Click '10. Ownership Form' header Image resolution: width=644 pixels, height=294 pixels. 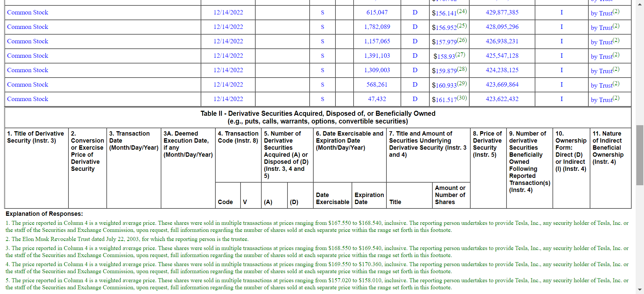coord(571,151)
